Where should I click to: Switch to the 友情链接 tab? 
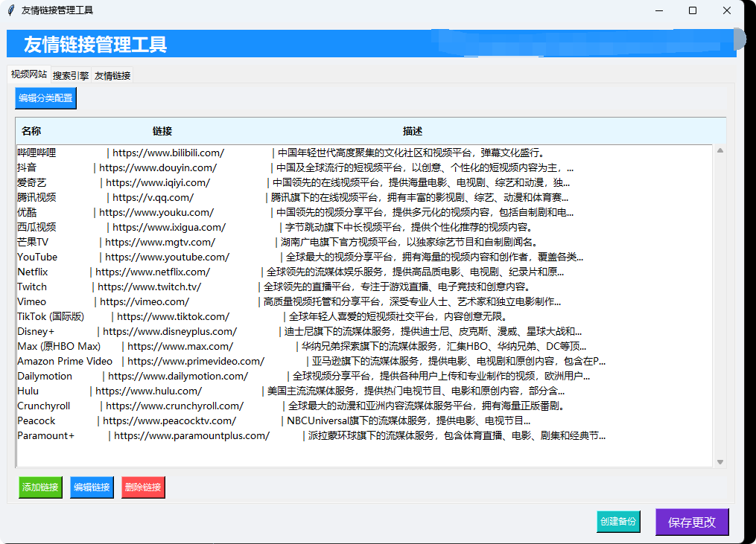(112, 75)
